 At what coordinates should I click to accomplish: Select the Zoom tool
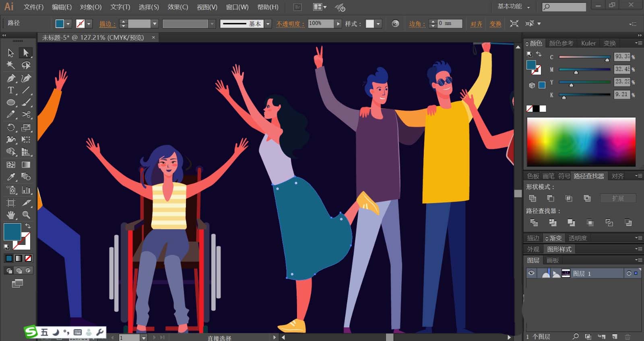(26, 215)
